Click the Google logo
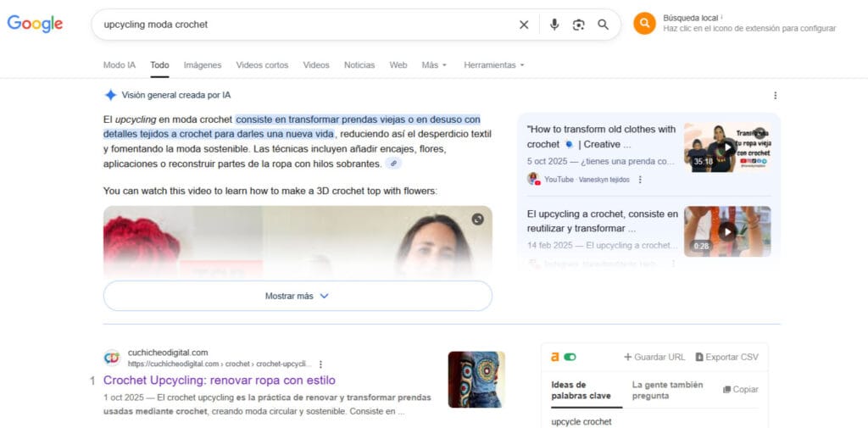 (35, 24)
